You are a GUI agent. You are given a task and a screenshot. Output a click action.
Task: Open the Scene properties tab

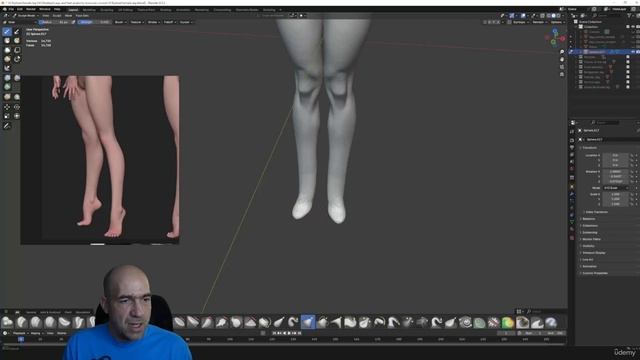tap(572, 162)
